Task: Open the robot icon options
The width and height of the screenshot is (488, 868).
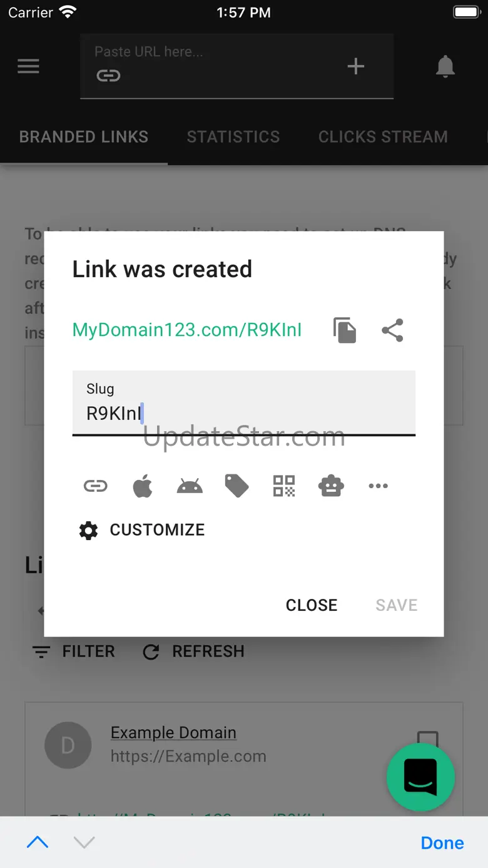Action: point(331,486)
